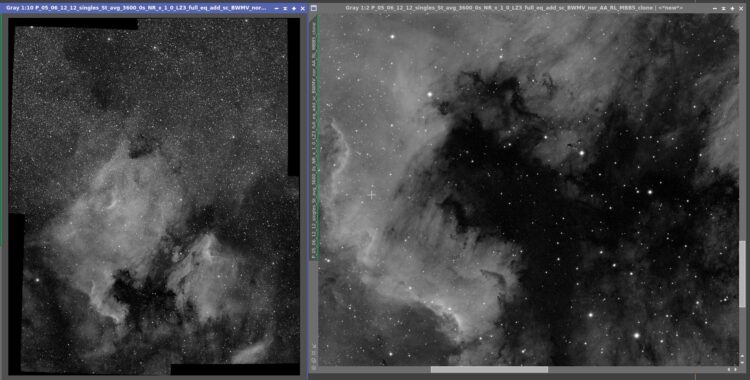
Task: Click the horizontal scrollbar thumb of the clone window
Action: click(489, 369)
